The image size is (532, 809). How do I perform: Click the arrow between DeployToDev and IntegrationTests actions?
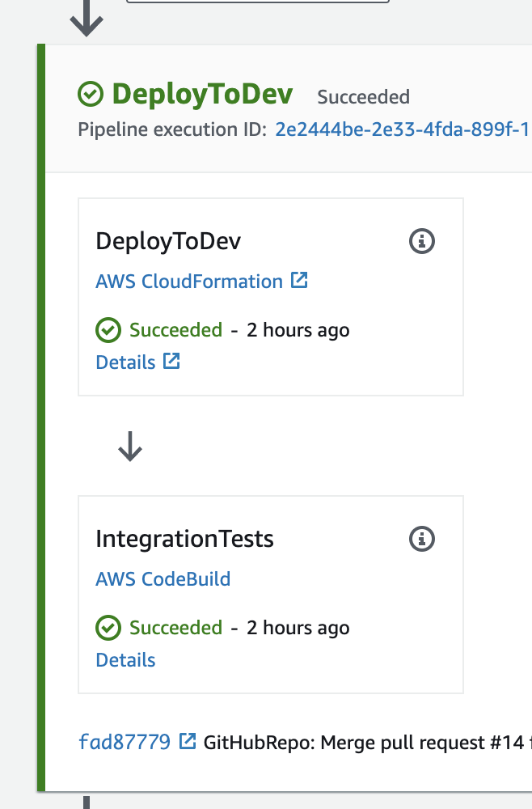130,447
